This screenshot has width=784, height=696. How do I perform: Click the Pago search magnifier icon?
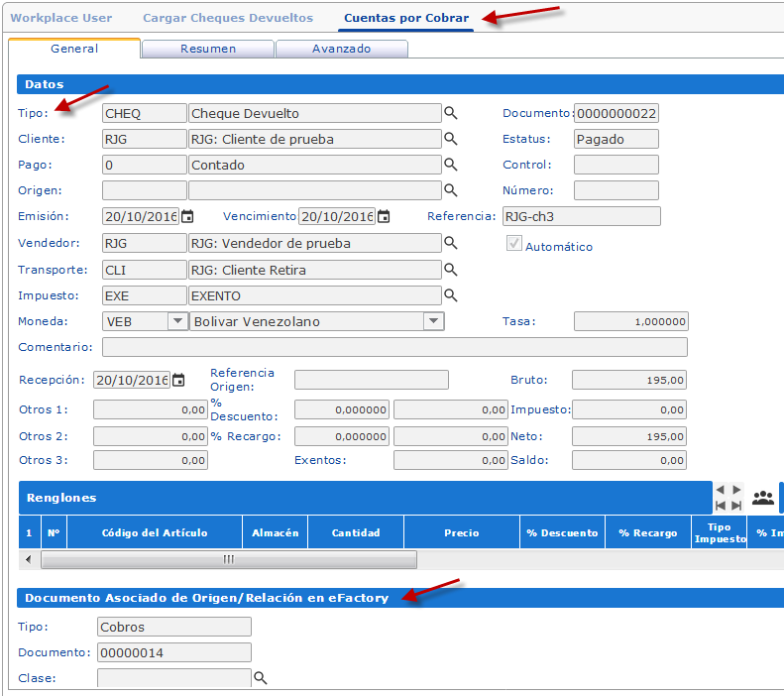tap(450, 165)
